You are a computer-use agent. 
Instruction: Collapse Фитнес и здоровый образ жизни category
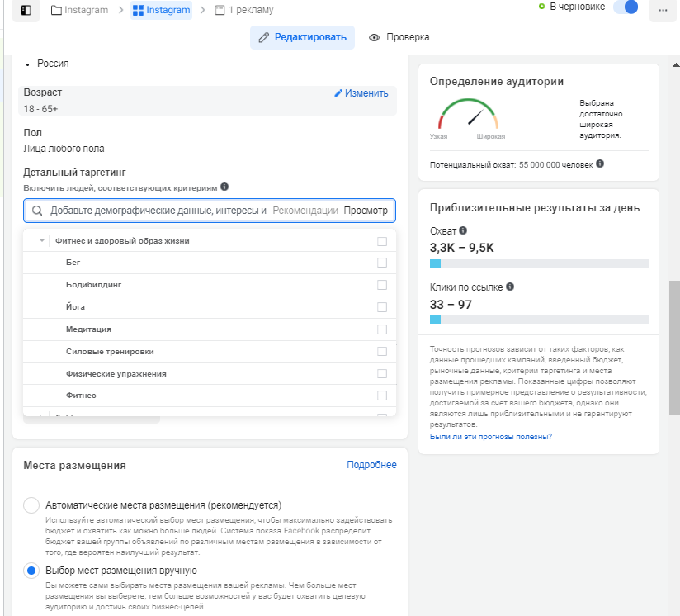pyautogui.click(x=42, y=241)
